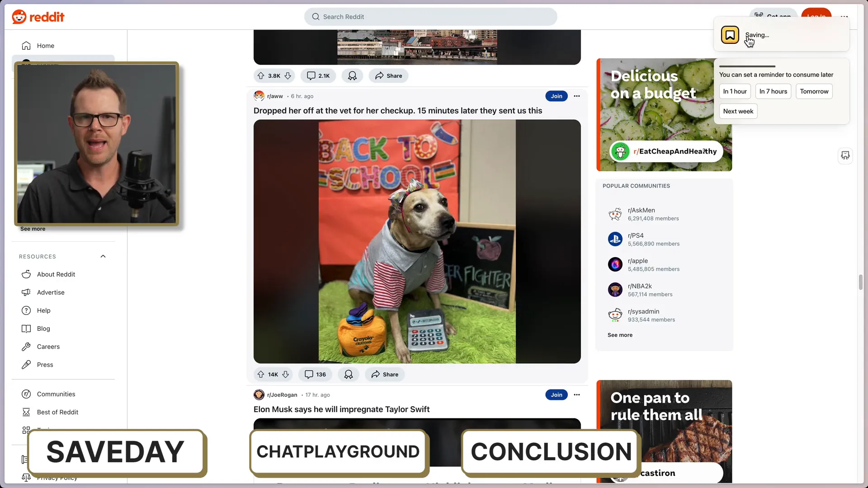The image size is (868, 488).
Task: Upvote the 3.8K post
Action: coord(261,76)
